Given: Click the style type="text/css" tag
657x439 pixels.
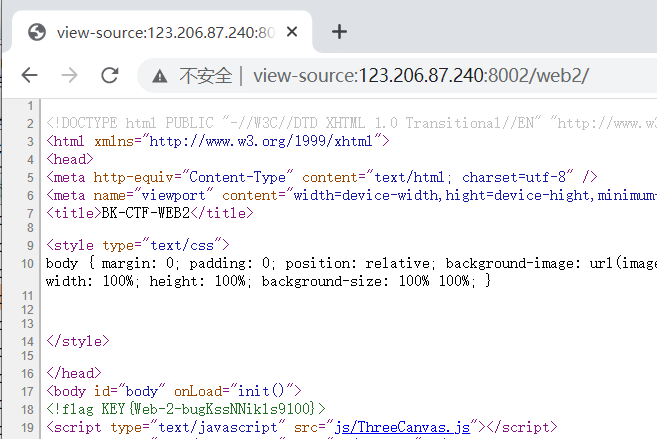Looking at the screenshot, I should click(138, 245).
